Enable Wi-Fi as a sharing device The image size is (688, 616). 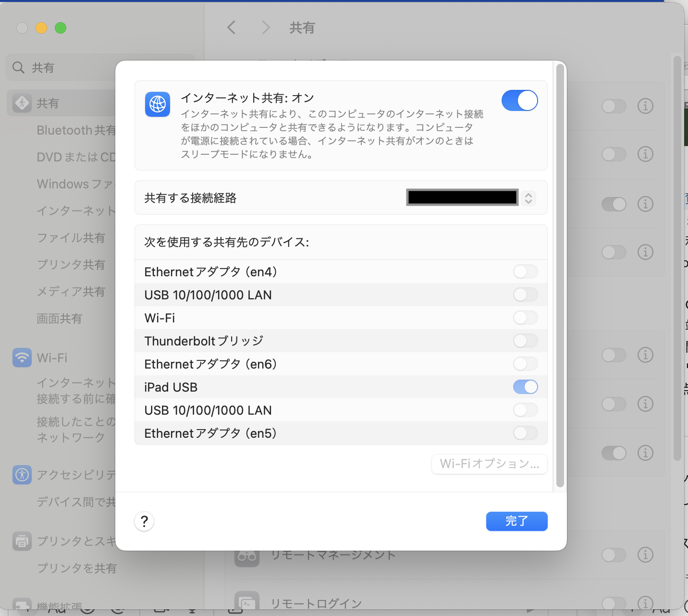click(x=525, y=318)
